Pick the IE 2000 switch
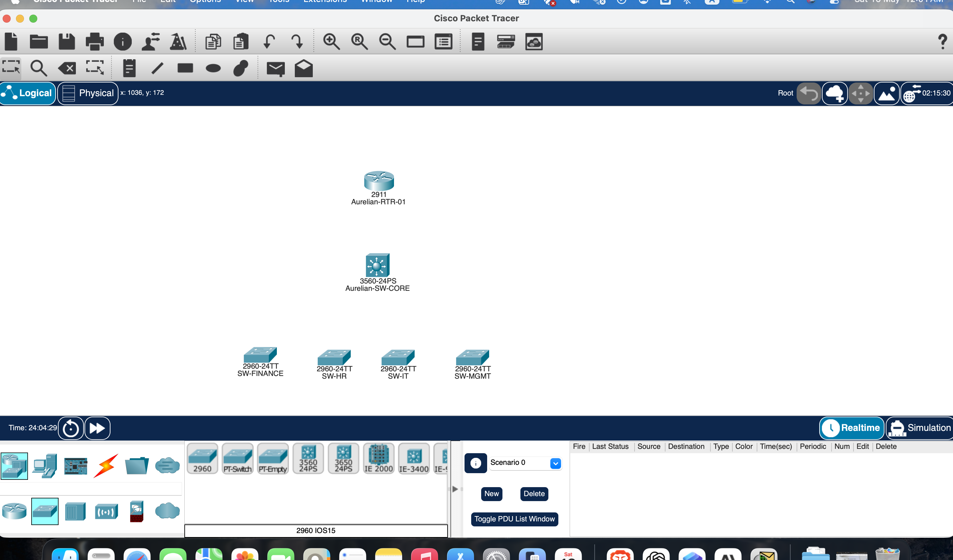This screenshot has width=953, height=560. pyautogui.click(x=379, y=458)
